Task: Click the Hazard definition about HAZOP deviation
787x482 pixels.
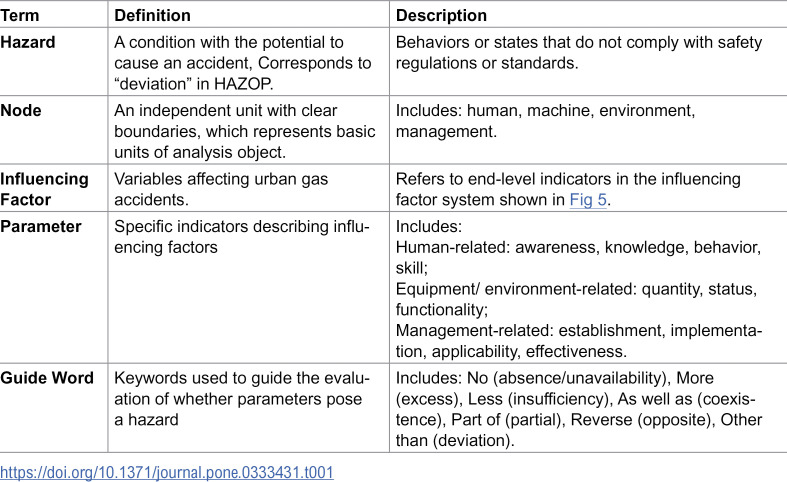Action: click(x=242, y=63)
